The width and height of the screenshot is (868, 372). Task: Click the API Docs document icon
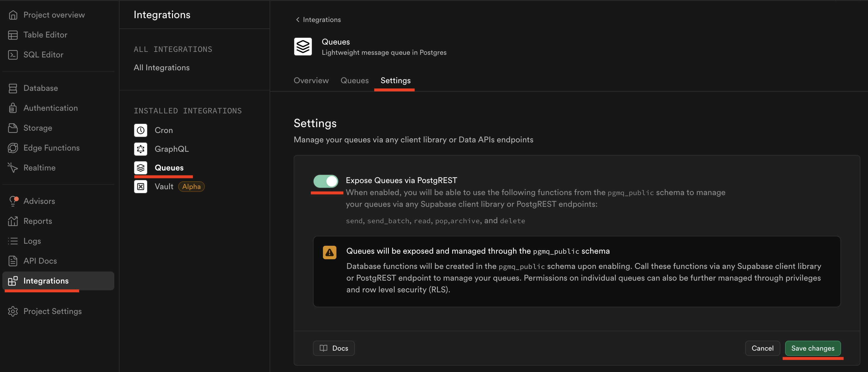[13, 261]
